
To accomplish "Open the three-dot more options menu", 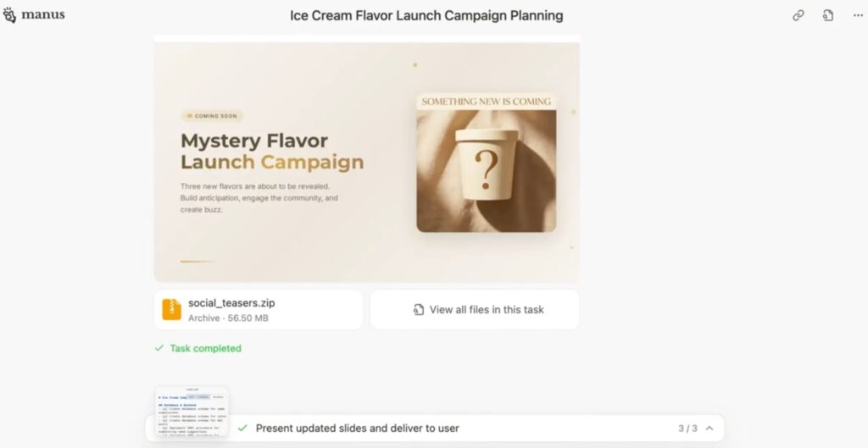I will [858, 15].
